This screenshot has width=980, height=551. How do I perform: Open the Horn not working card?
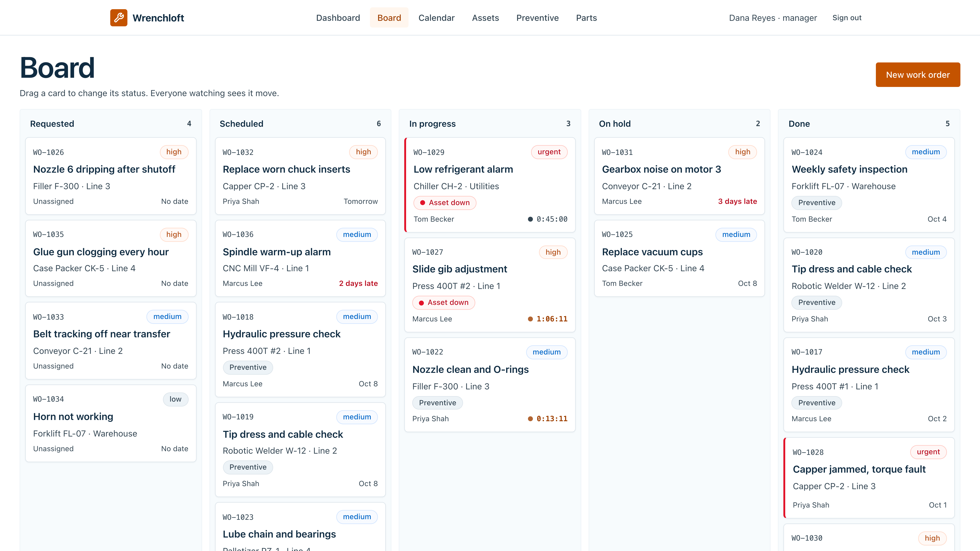point(111,423)
